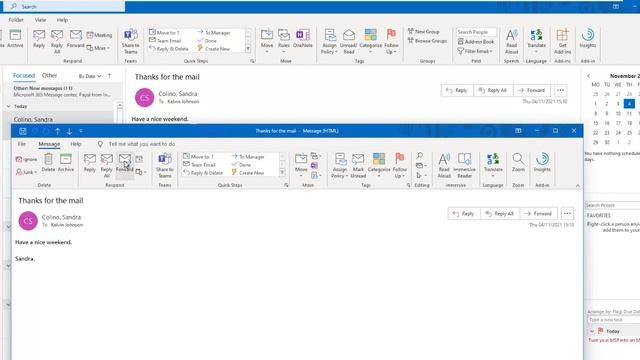Click the inline Reply button in the message window

pyautogui.click(x=464, y=213)
